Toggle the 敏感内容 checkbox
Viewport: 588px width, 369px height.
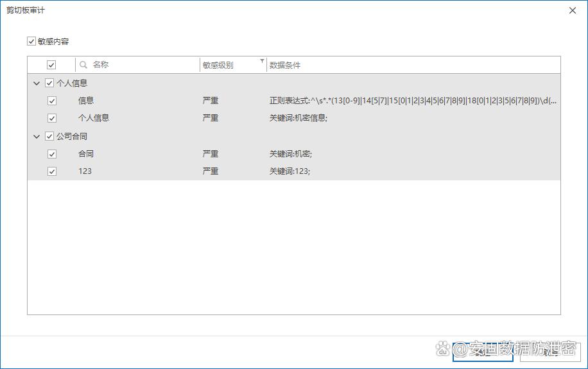[x=31, y=41]
